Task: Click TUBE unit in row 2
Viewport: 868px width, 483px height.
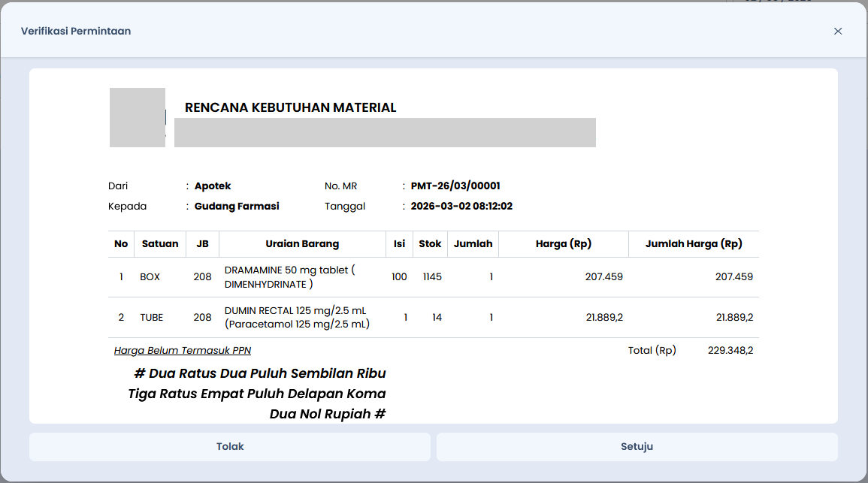Action: pyautogui.click(x=151, y=318)
